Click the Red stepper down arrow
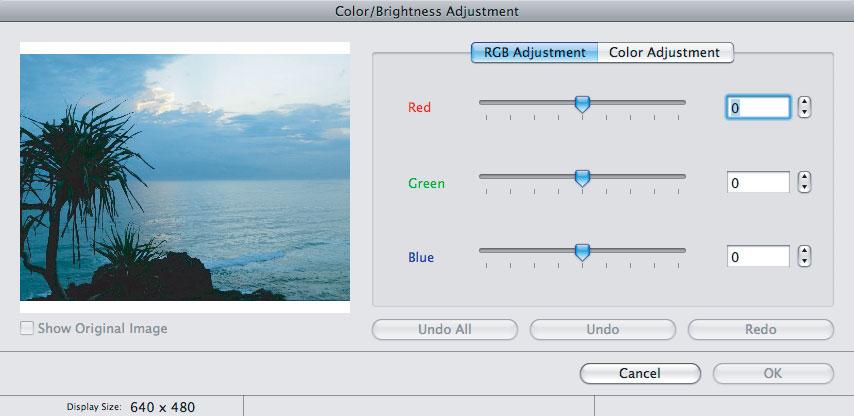 pyautogui.click(x=804, y=112)
